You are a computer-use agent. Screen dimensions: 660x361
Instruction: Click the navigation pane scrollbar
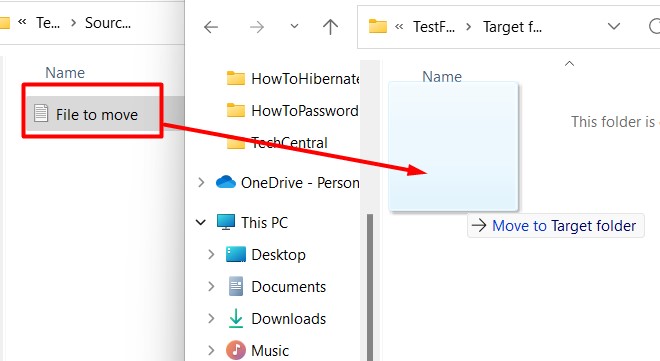pyautogui.click(x=370, y=287)
